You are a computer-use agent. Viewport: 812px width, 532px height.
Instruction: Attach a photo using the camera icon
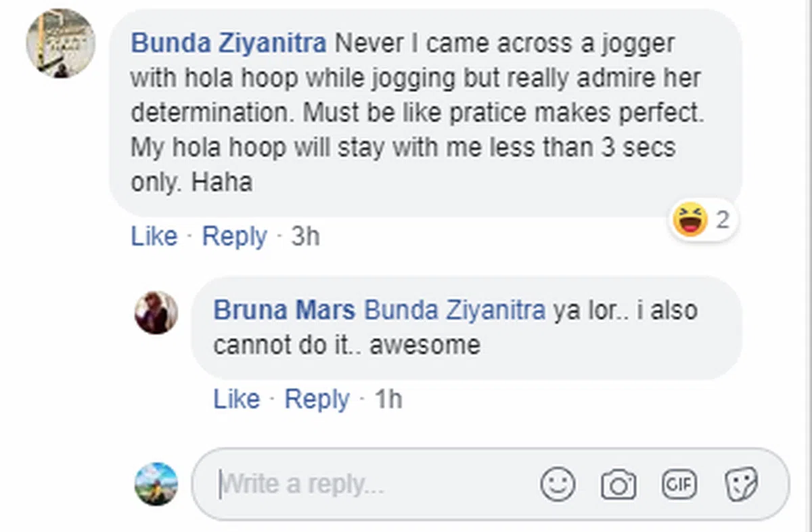(618, 485)
